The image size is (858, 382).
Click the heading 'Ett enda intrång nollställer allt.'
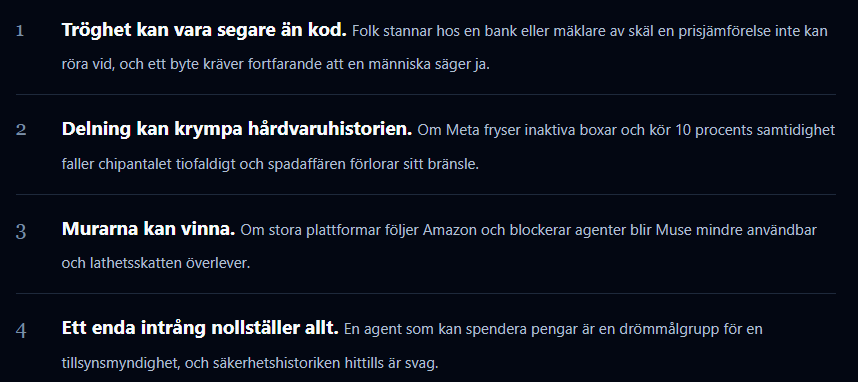[200, 328]
